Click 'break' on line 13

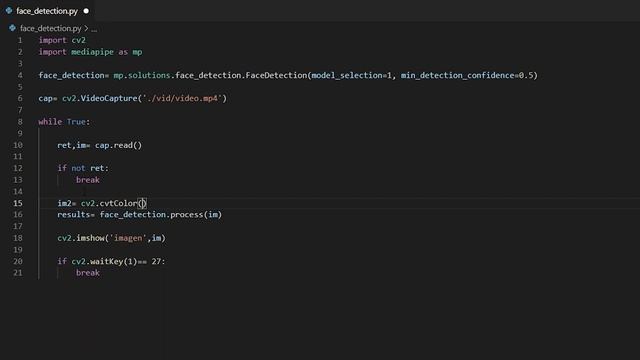click(x=88, y=180)
